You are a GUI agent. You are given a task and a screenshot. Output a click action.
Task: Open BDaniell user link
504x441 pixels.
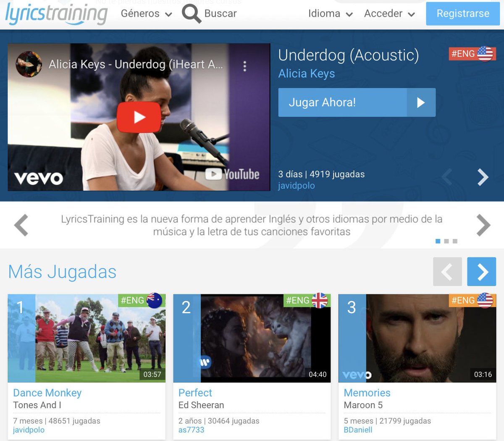358,430
